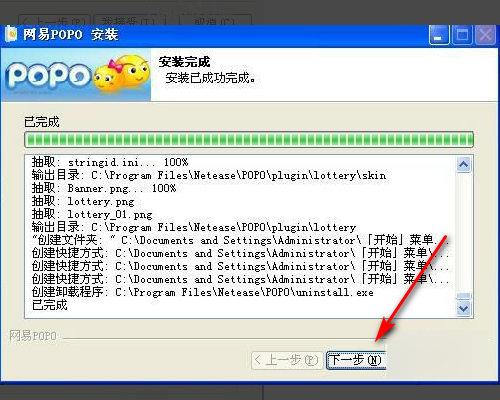Image resolution: width=500 pixels, height=400 pixels.
Task: Click the 下一步 (N) next button
Action: [x=356, y=360]
